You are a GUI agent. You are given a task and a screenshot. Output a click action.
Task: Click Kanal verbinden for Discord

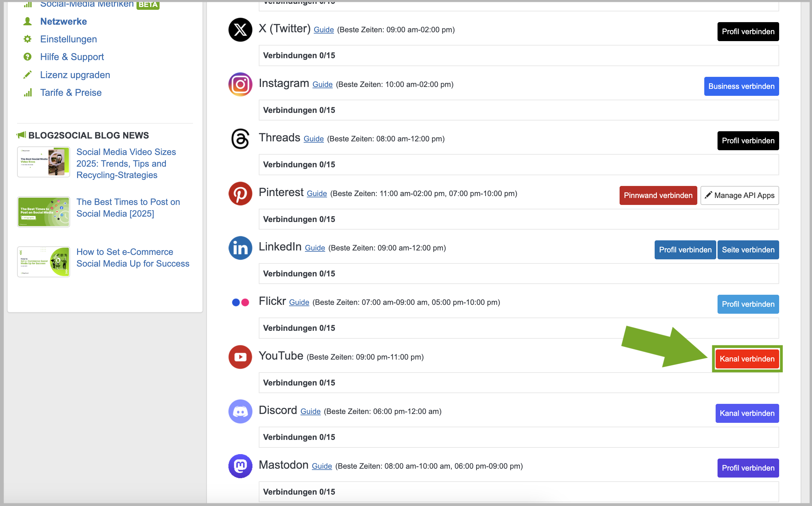[x=747, y=413]
